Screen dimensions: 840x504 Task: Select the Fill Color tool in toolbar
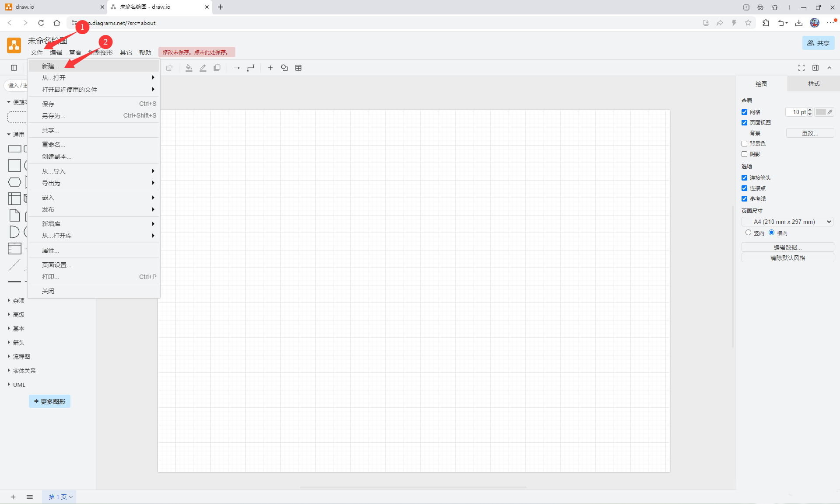coord(189,68)
